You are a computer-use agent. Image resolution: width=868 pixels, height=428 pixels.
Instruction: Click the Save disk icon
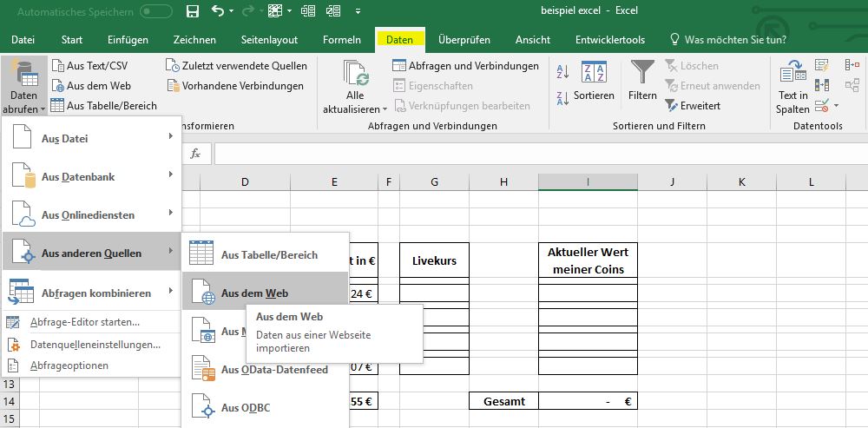click(x=193, y=12)
